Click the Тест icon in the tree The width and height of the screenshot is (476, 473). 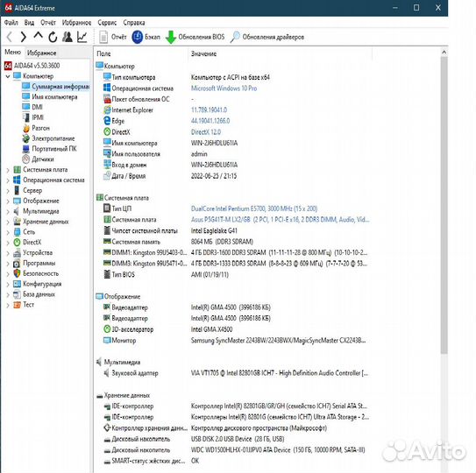(17, 305)
